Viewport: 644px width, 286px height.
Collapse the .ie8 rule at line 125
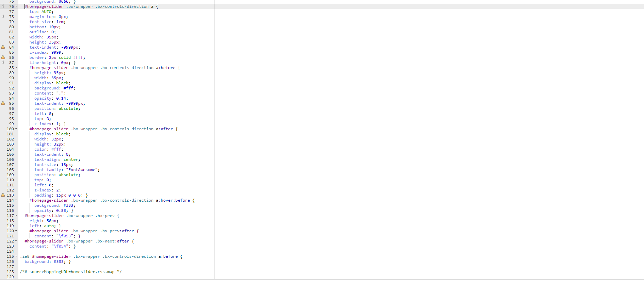point(16,256)
